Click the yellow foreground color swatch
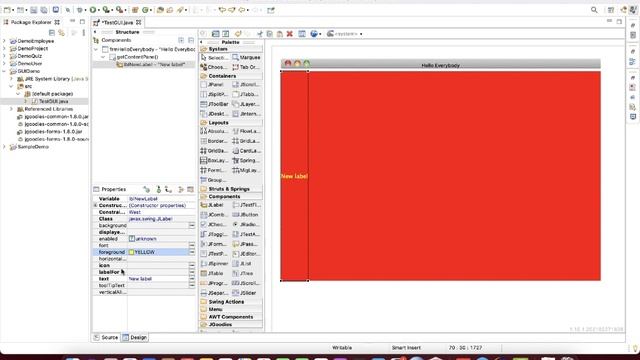Viewport: 640px width, 360px height. [x=131, y=252]
